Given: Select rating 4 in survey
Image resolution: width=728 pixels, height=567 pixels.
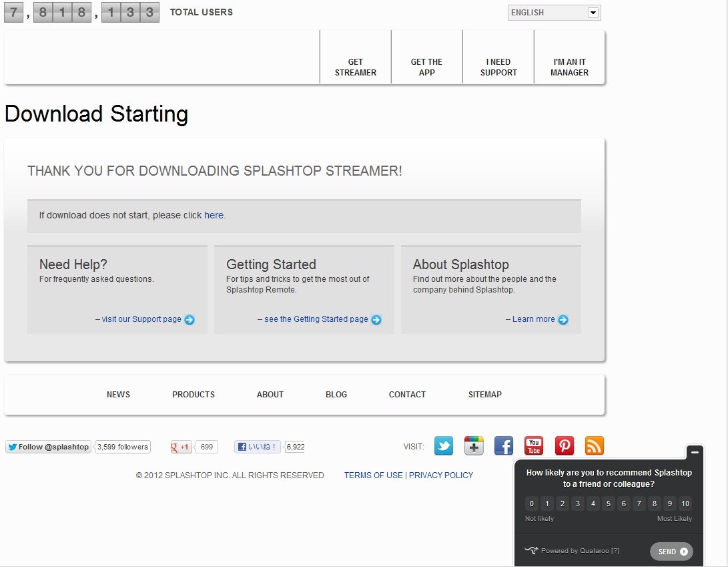Looking at the screenshot, I should coord(593,504).
